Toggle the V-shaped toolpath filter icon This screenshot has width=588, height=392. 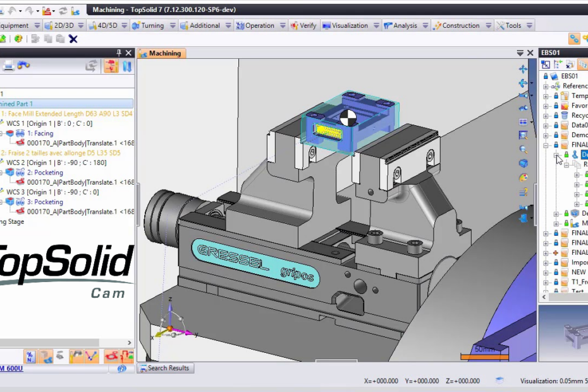tap(92, 357)
